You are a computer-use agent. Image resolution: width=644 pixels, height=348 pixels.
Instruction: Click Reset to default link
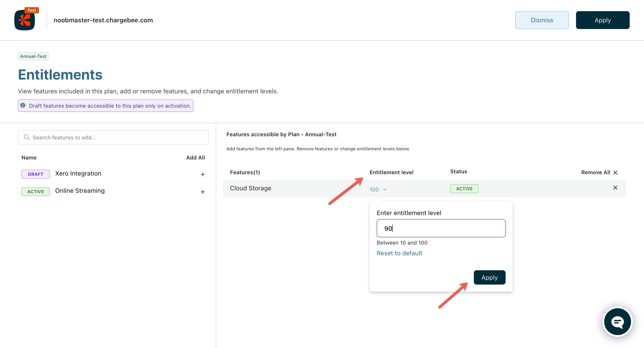[x=399, y=253]
